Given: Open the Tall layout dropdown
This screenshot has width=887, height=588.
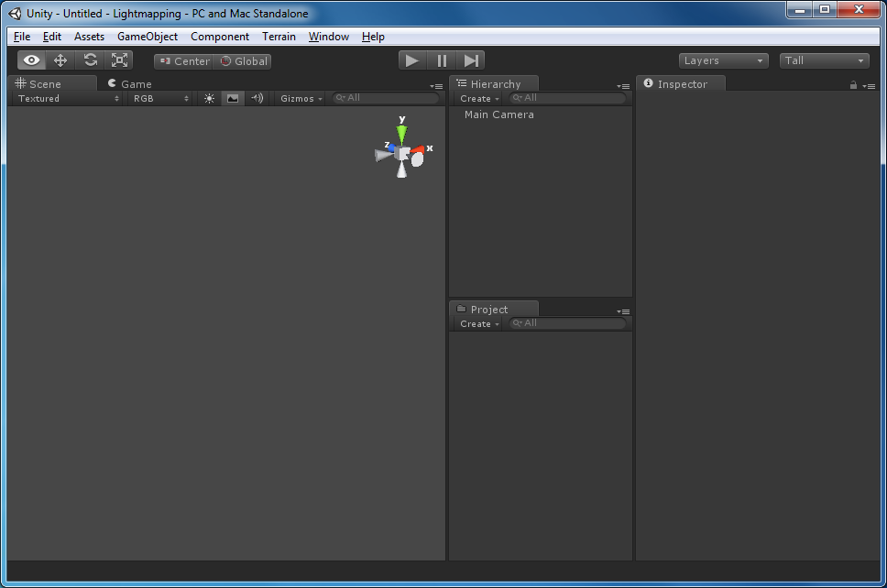Looking at the screenshot, I should (824, 60).
